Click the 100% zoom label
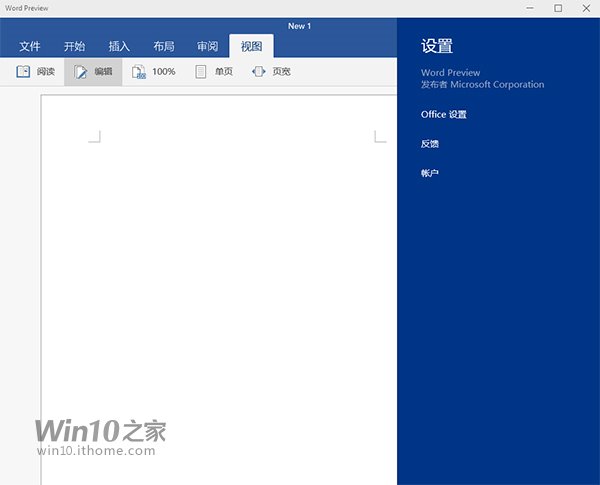Screen dimensions: 600x485 pyautogui.click(x=164, y=72)
